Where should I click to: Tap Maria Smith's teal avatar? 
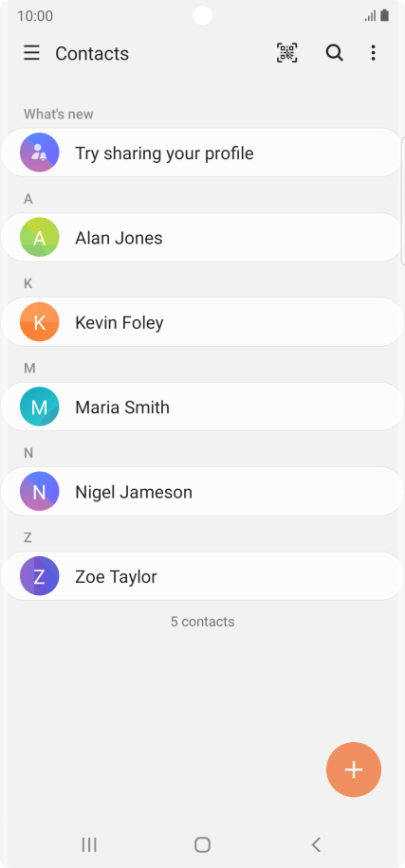39,407
